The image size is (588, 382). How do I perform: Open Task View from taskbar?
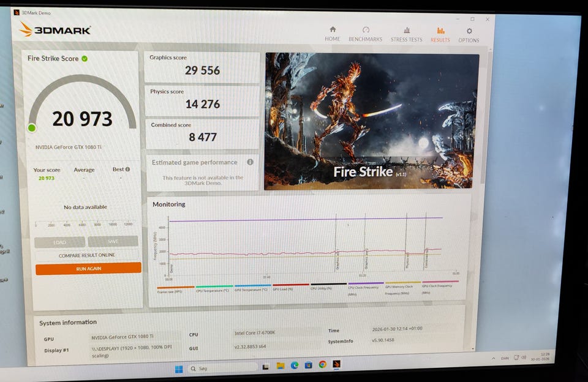265,367
